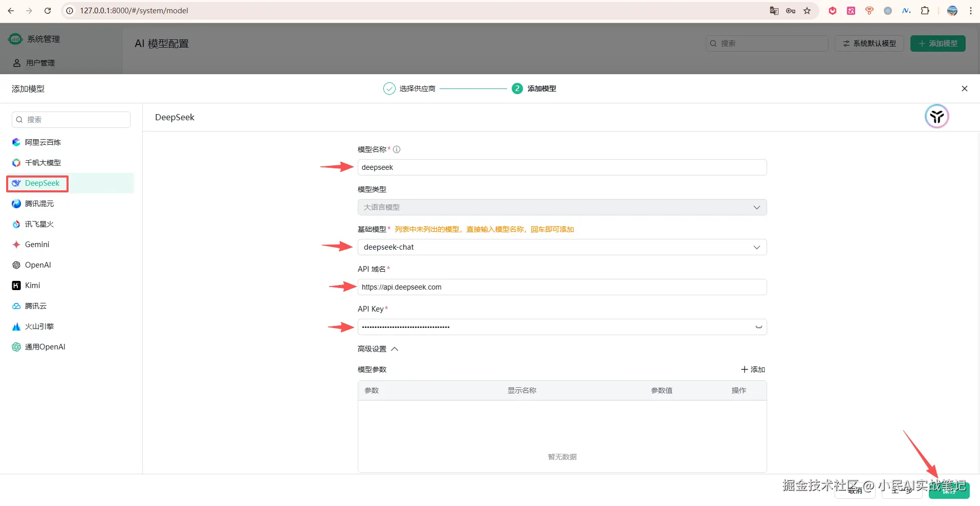Click the 保存 button
Screen dimensions: 980x506
(x=949, y=490)
